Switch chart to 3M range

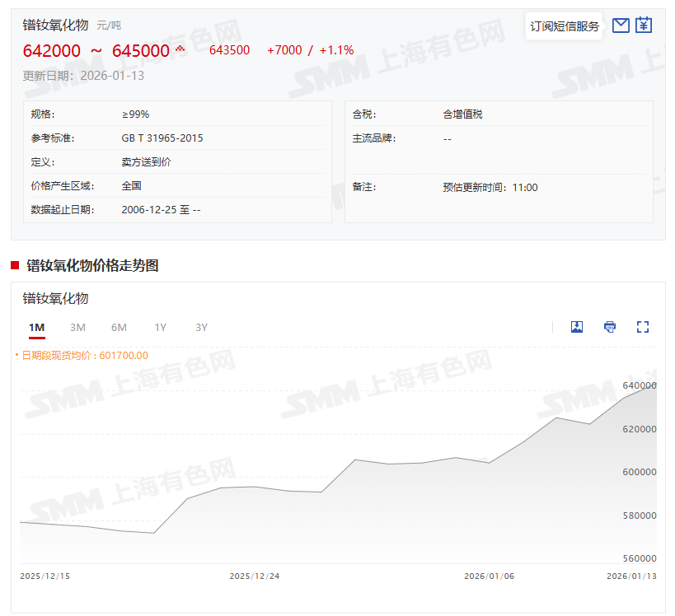[x=77, y=328]
